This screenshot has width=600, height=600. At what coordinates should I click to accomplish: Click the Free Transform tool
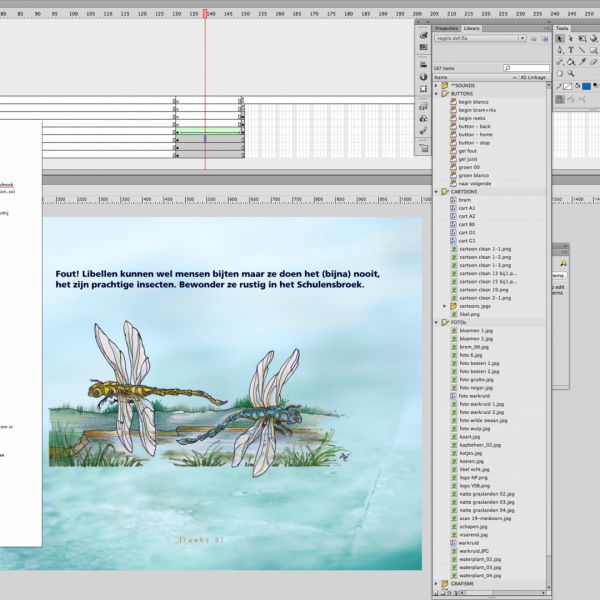583,38
